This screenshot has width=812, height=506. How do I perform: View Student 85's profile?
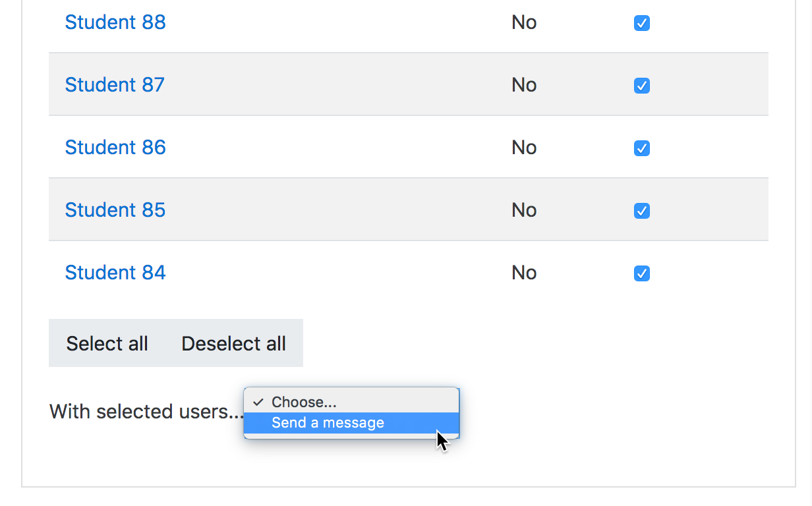tap(115, 210)
